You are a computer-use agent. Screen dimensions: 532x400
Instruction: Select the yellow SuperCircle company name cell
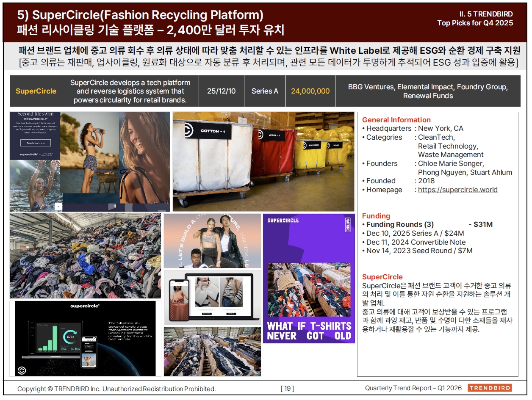[36, 91]
